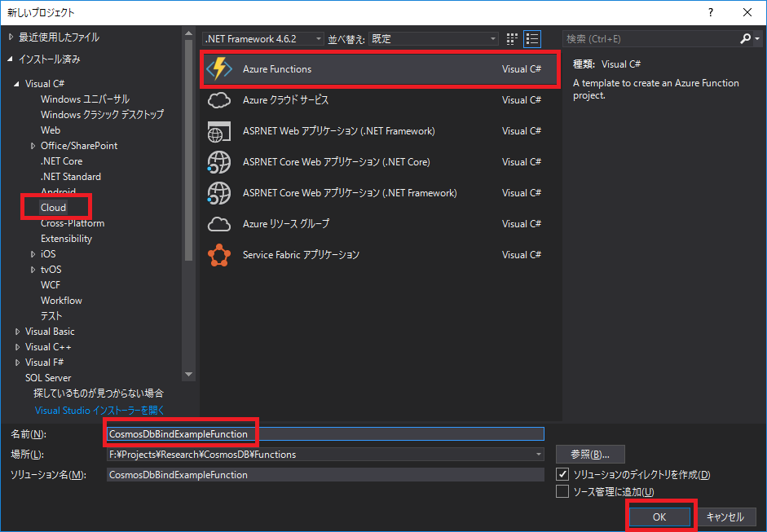The image size is (767, 532).
Task: Open the 場所 location path dropdown
Action: [x=539, y=455]
